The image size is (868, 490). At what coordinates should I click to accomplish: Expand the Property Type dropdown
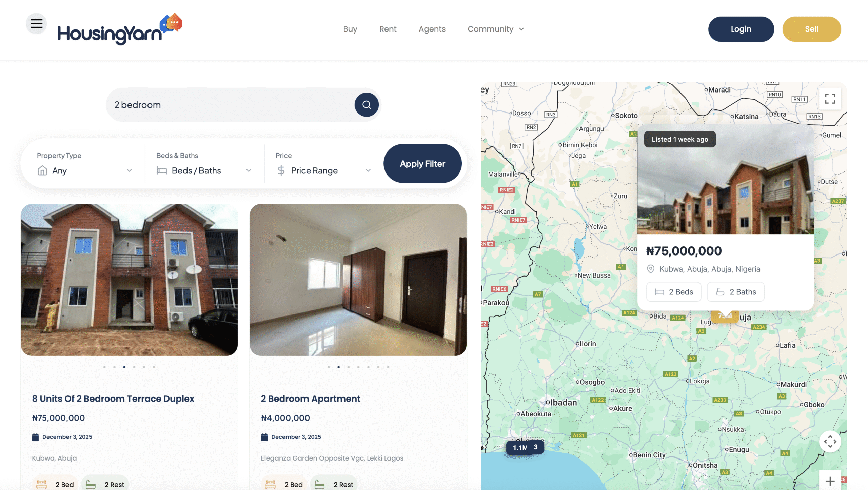pos(84,170)
